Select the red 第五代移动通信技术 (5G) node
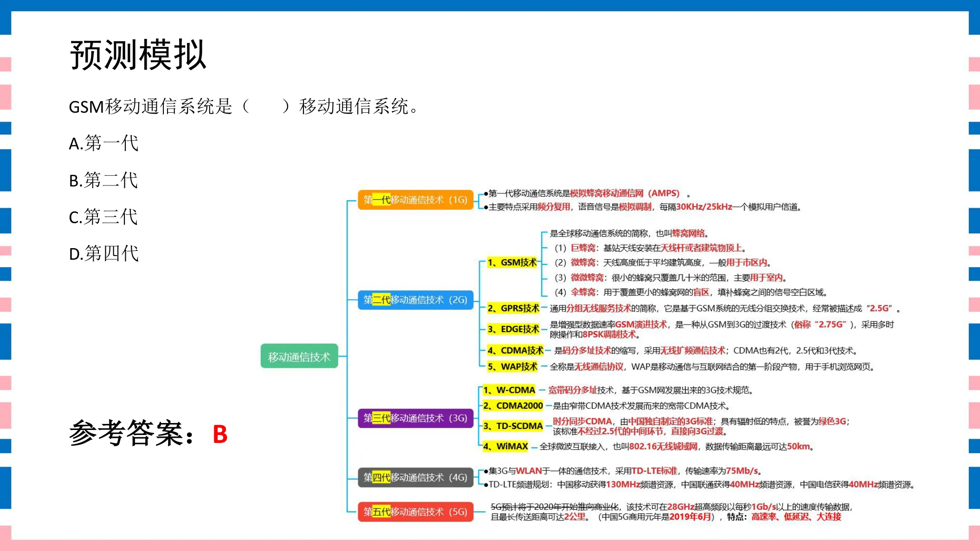980x551 pixels. pyautogui.click(x=415, y=512)
